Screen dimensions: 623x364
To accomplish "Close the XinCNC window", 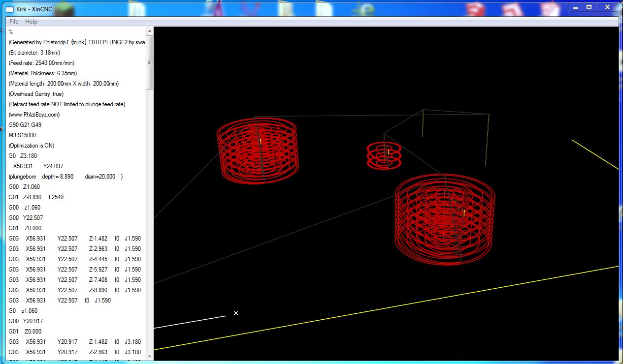I will [x=608, y=7].
